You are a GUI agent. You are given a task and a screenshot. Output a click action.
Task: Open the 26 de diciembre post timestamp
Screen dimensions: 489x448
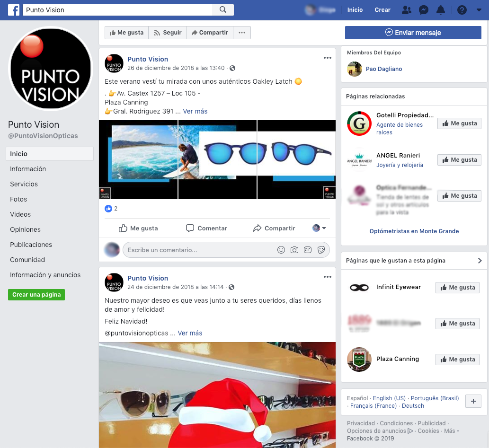[176, 68]
